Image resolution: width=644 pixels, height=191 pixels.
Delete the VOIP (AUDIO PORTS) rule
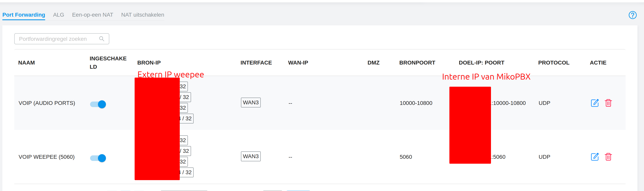[x=608, y=103]
